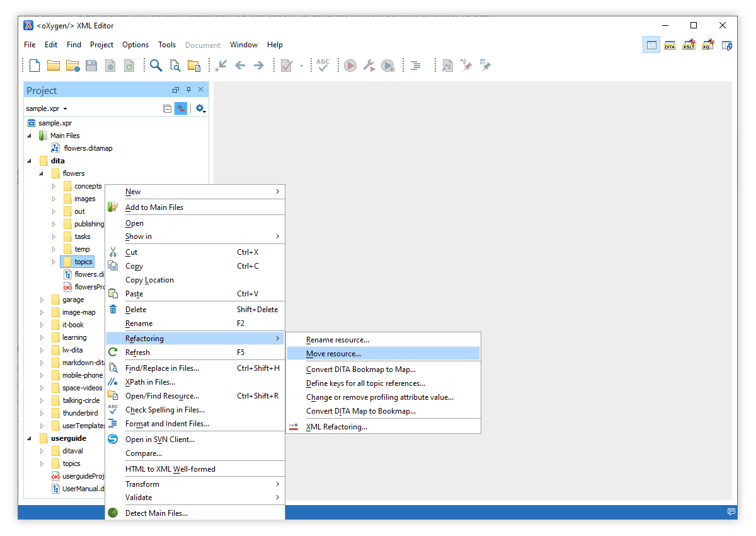Open the Database perspective icon
Image resolution: width=756 pixels, height=536 pixels.
pos(726,45)
